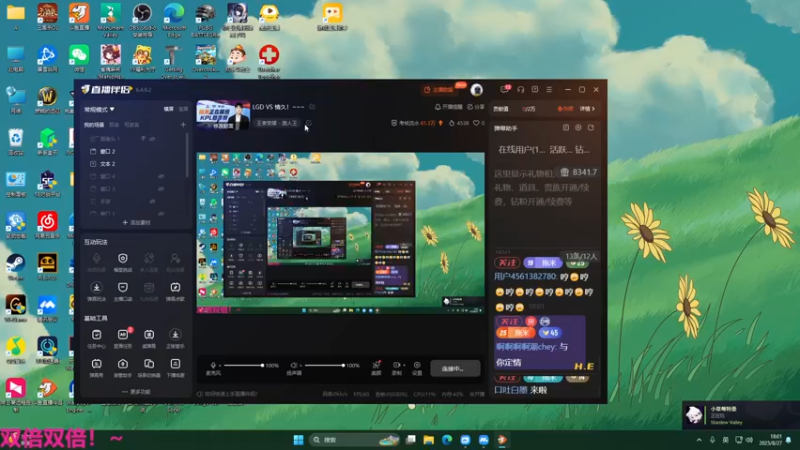Click the taskbar search box

(355, 440)
